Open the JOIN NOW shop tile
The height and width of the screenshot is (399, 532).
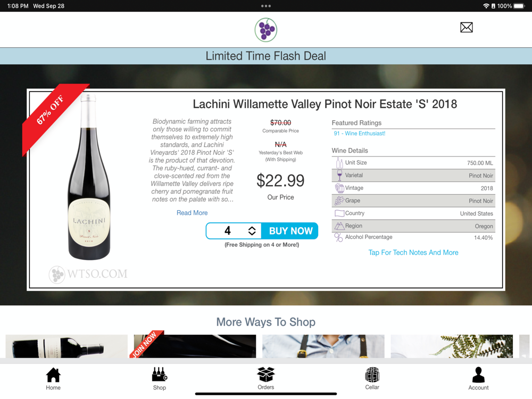point(195,346)
